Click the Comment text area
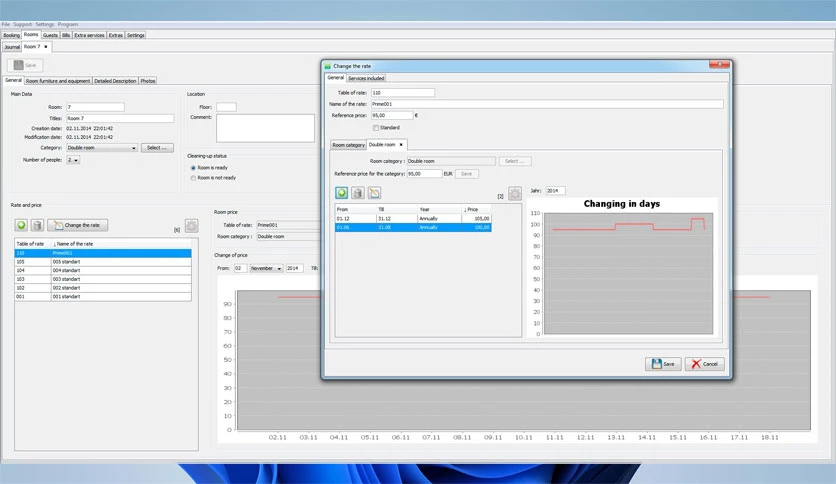This screenshot has height=484, width=836. click(266, 128)
